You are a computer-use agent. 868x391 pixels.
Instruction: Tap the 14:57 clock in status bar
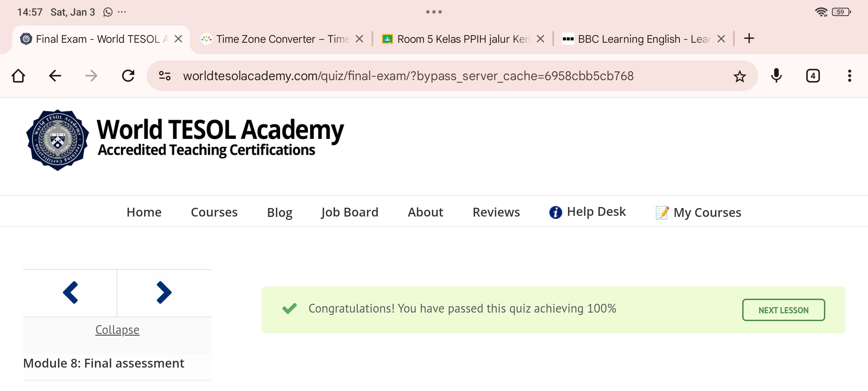click(x=30, y=12)
